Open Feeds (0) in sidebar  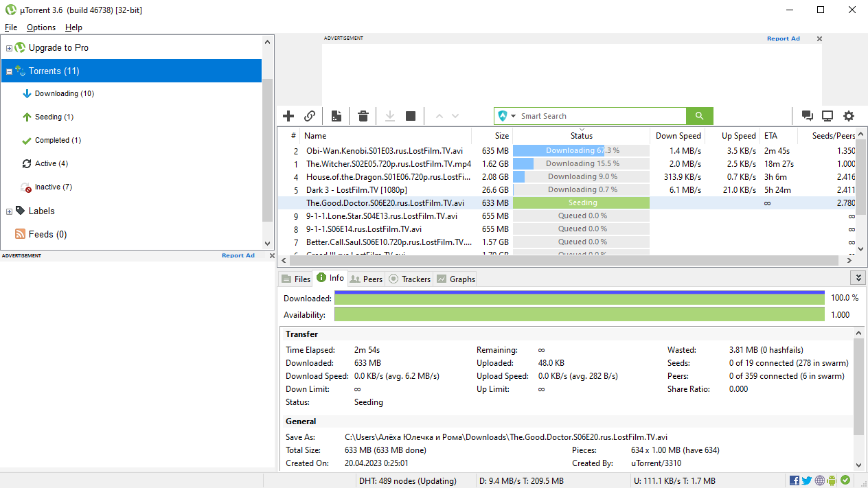point(48,234)
